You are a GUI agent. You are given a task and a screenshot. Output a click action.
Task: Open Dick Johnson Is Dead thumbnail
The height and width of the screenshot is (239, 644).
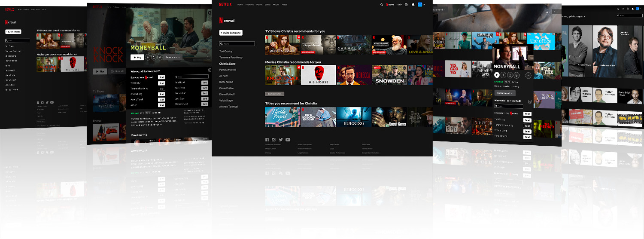coord(318,117)
